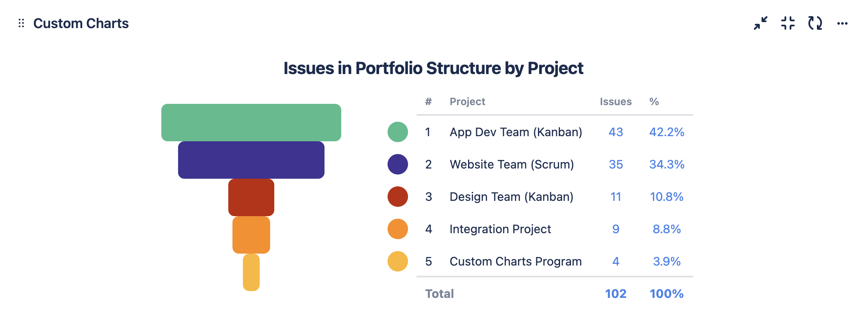Image resolution: width=868 pixels, height=320 pixels.
Task: Click the yellow bottom funnel segment
Action: click(251, 272)
